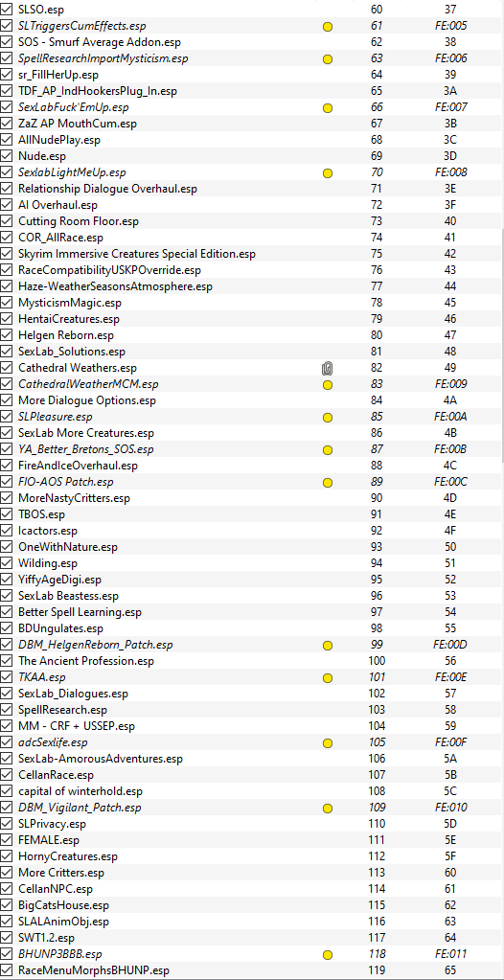Toggle the capital of winterhold.esp checkbox

pyautogui.click(x=7, y=791)
